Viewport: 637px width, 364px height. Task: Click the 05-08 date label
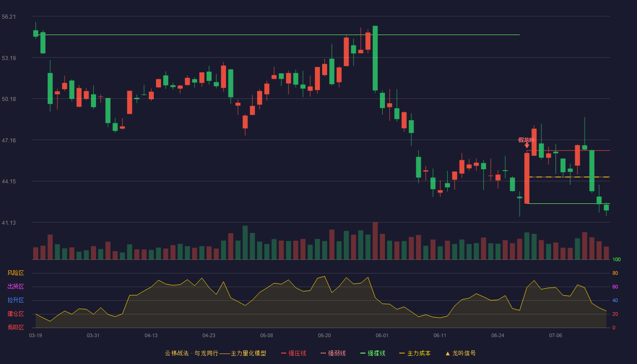267,335
